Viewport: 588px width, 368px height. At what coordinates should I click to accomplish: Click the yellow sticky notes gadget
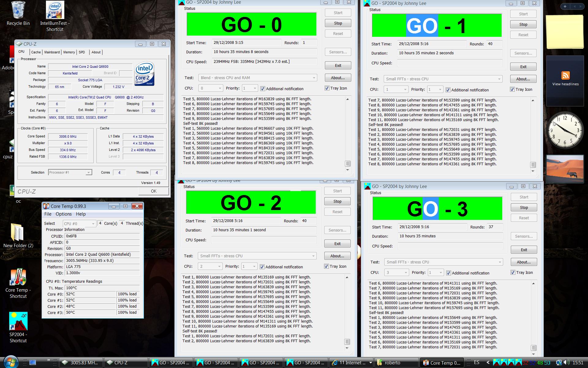[565, 31]
